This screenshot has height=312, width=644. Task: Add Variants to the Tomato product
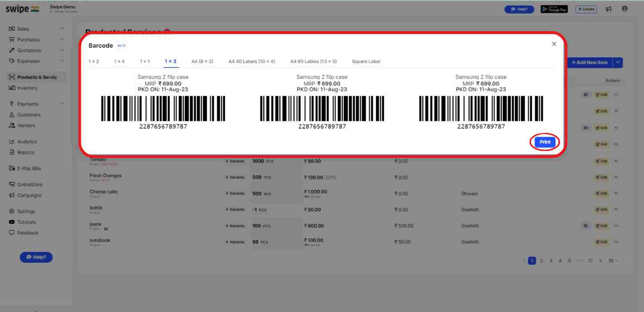[x=235, y=161]
